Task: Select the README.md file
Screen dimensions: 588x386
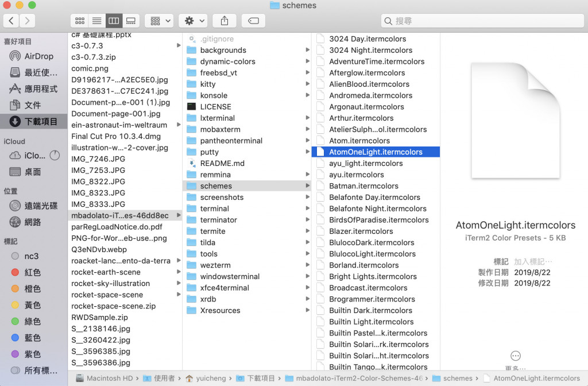Action: (247, 164)
